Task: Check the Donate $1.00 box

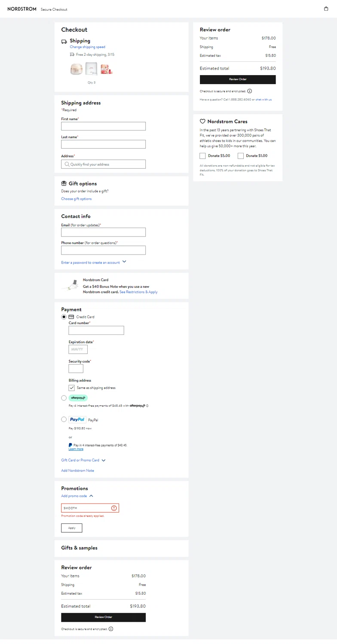Action: tap(241, 156)
